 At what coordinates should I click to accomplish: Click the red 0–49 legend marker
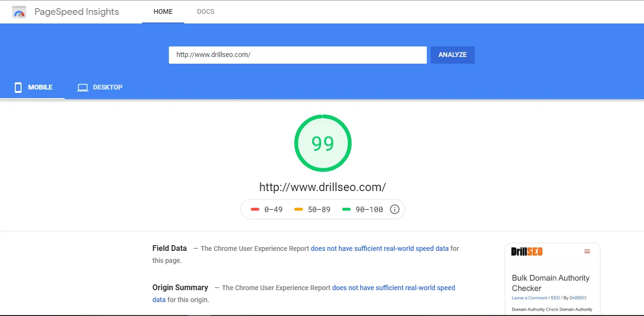pyautogui.click(x=255, y=209)
